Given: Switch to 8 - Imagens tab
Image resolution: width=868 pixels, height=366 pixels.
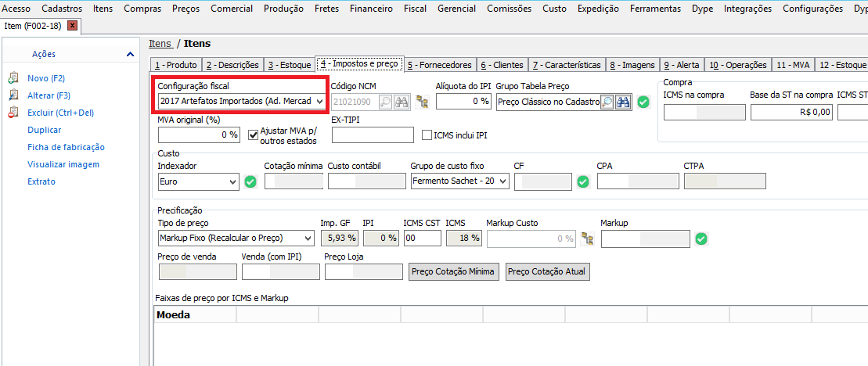Looking at the screenshot, I should click(632, 65).
